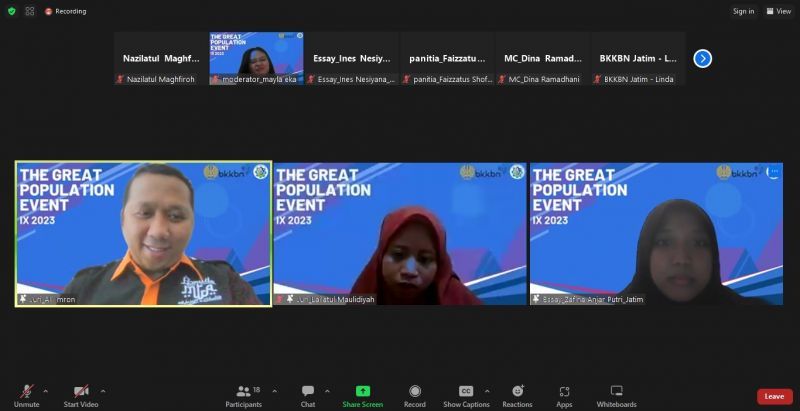The width and height of the screenshot is (800, 411).
Task: Start sharing with Share Screen
Action: coord(362,395)
